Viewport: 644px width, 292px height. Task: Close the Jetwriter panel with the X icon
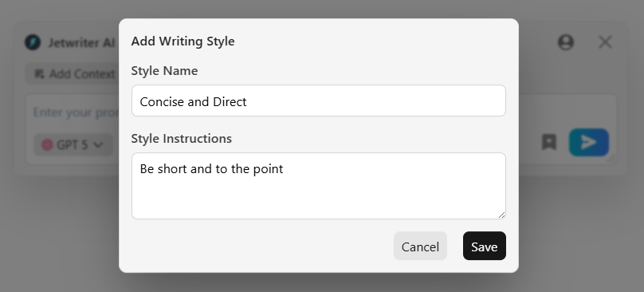click(x=605, y=42)
